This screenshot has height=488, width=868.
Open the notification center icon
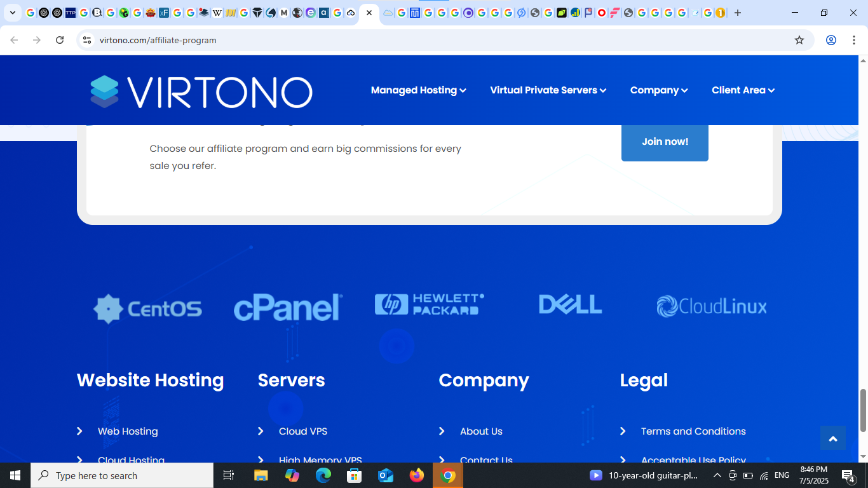(848, 475)
